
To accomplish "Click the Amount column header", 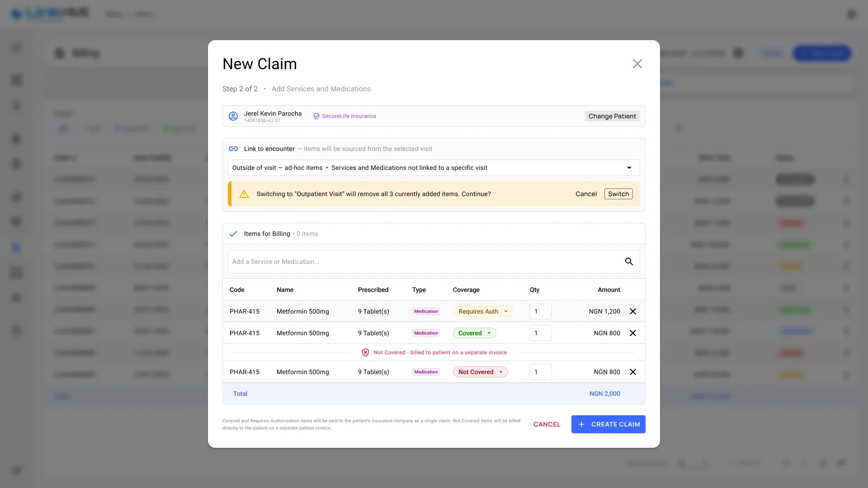I will tap(609, 290).
